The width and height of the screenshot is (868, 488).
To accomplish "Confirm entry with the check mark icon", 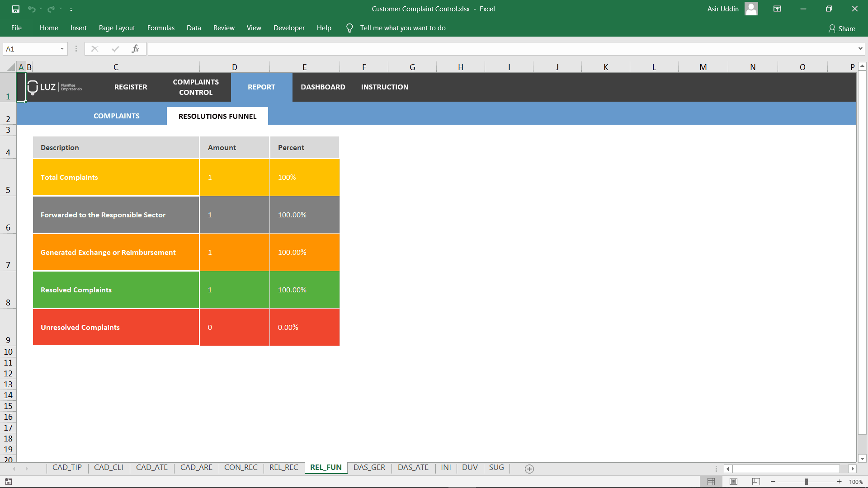I will [x=115, y=48].
